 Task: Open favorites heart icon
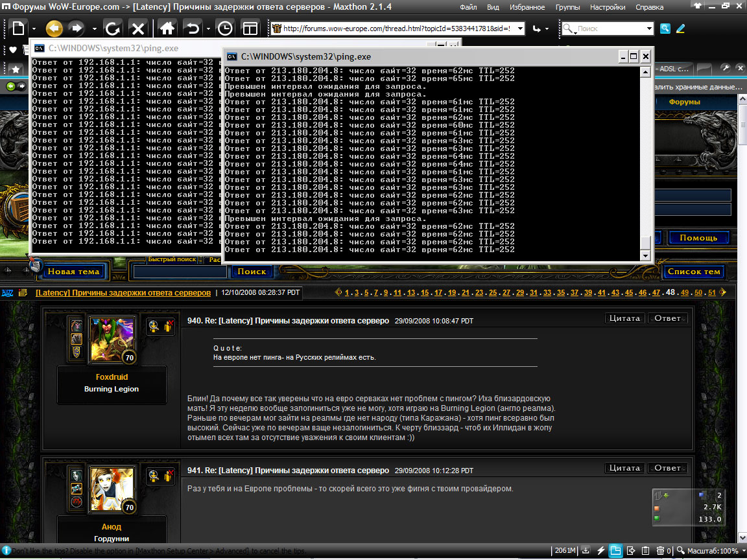[x=13, y=49]
